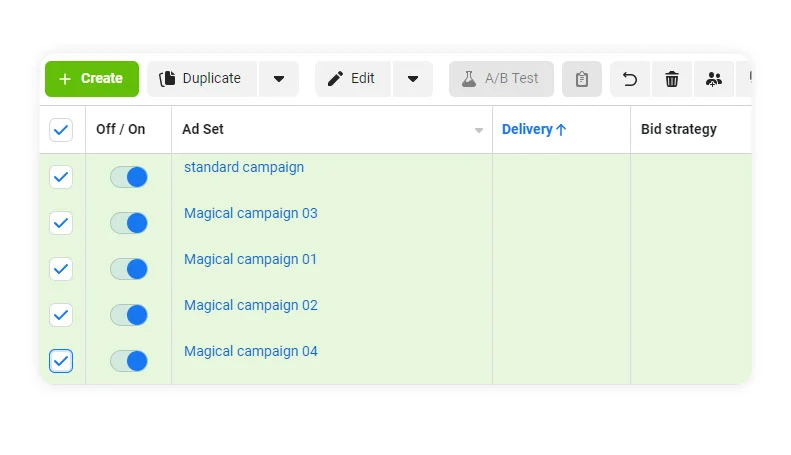Click the Edit pencil button
Screen dimensions: 791x455
pos(353,79)
